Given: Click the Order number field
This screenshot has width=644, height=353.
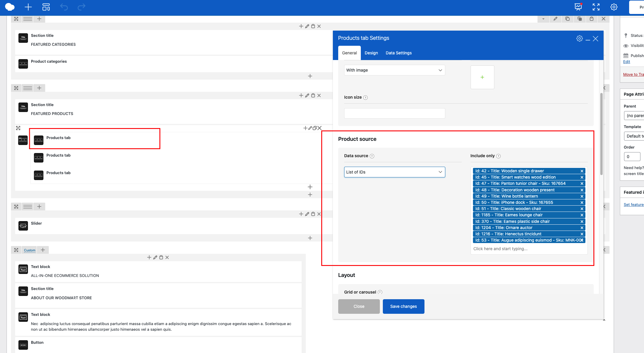Looking at the screenshot, I should [x=632, y=157].
